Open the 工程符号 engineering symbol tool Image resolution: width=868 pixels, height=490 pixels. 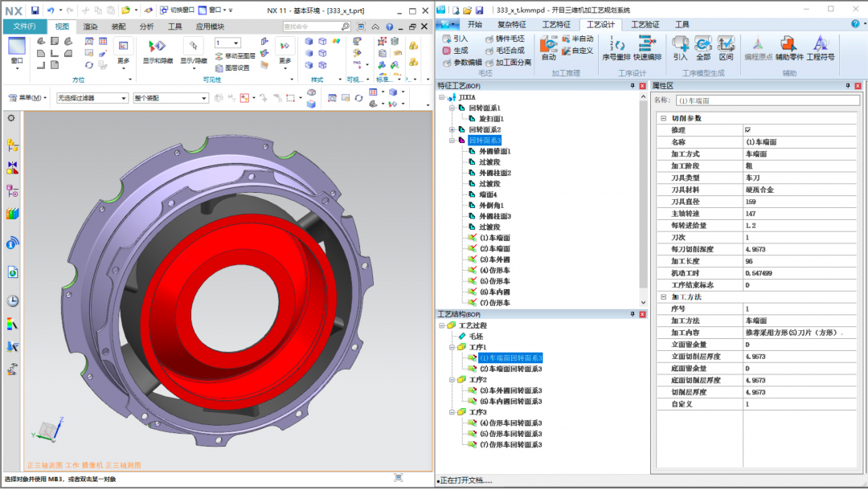tap(820, 45)
